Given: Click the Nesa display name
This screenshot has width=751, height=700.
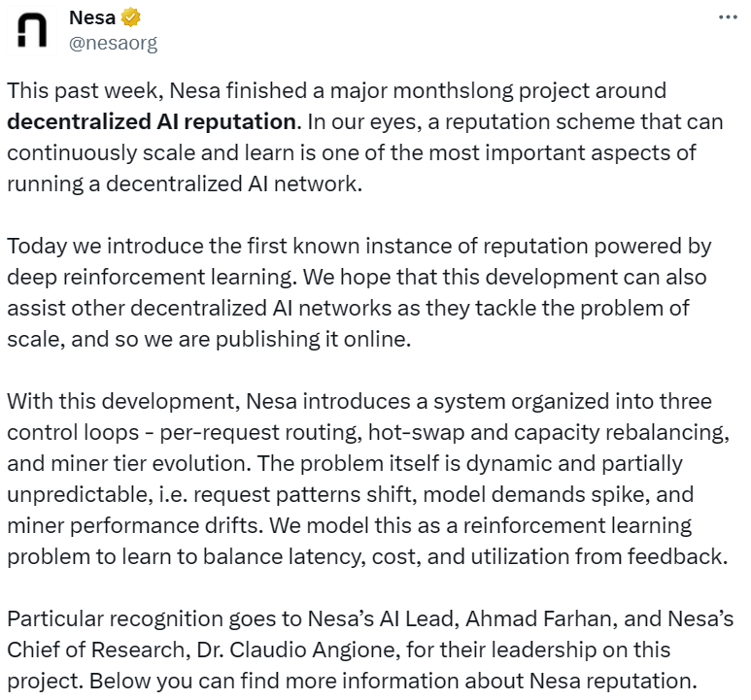Looking at the screenshot, I should (91, 17).
